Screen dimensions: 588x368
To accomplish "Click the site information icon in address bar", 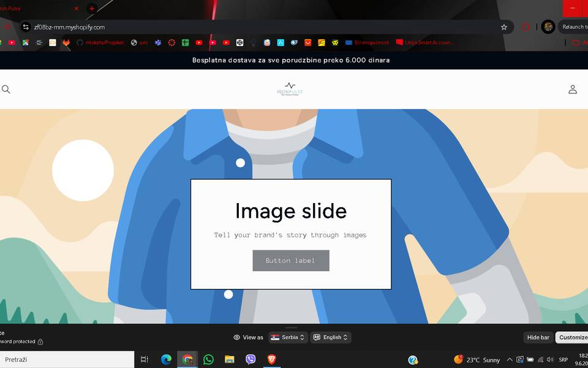I will click(x=25, y=27).
